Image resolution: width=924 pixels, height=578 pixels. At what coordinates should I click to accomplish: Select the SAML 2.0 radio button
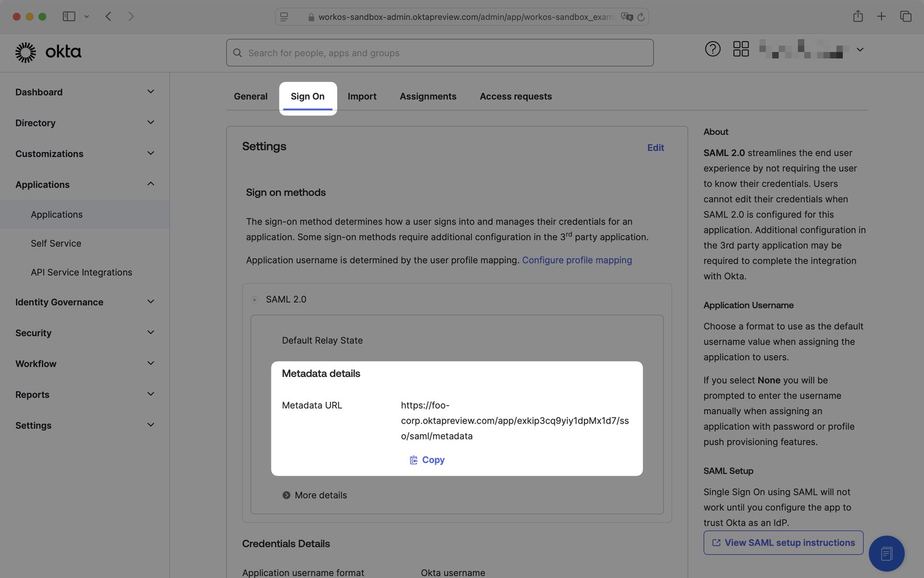point(254,299)
